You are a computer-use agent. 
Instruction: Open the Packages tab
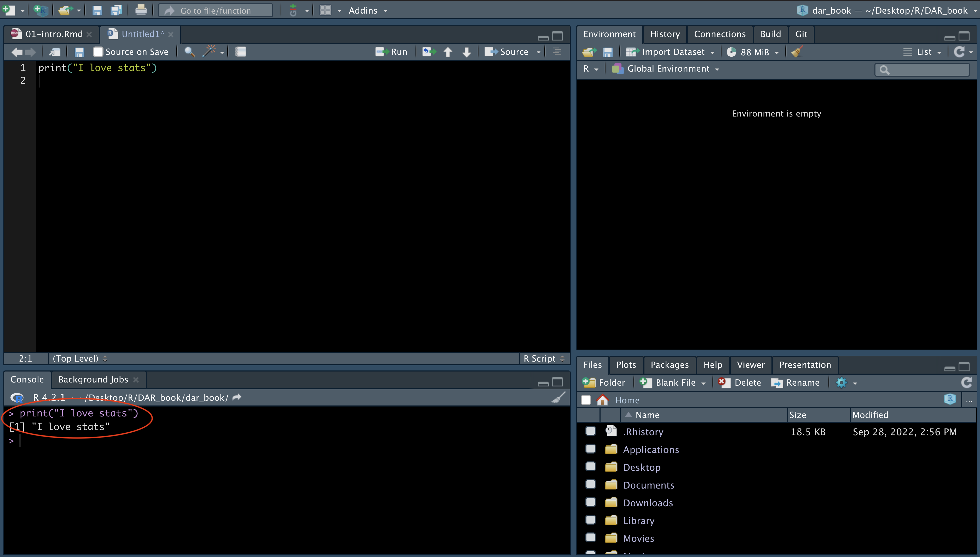pos(669,364)
